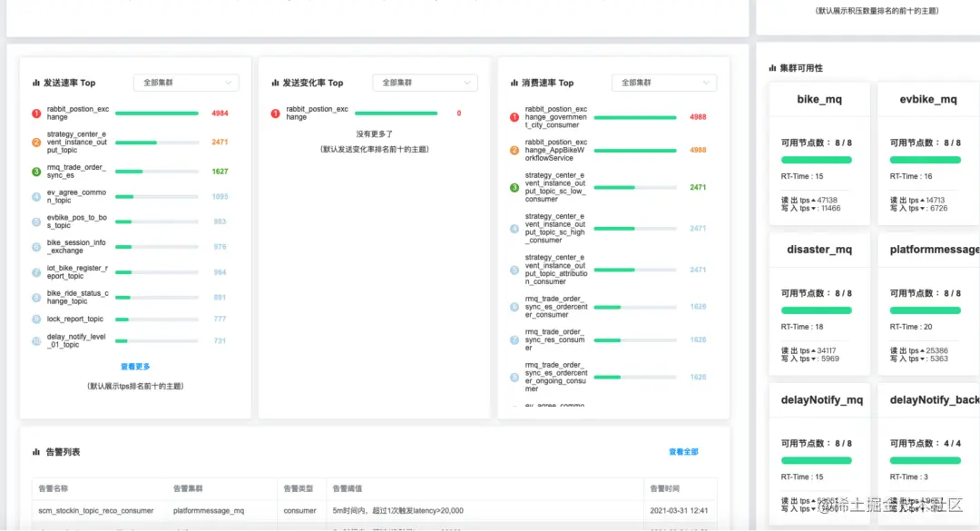Click 读出 tps 47138 in bike_mq card

pyautogui.click(x=808, y=200)
